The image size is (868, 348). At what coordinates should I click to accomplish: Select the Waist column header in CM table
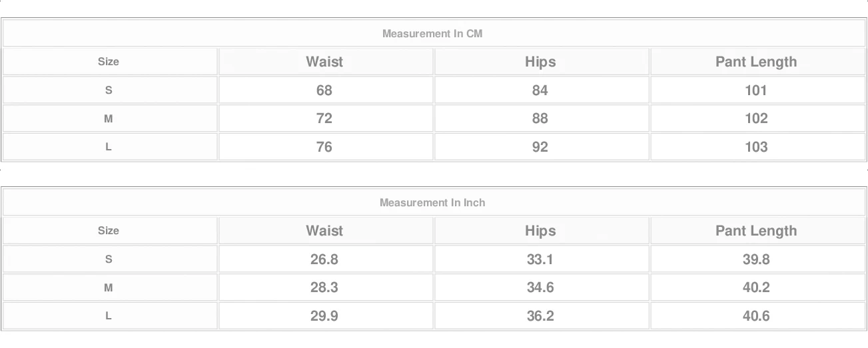[x=324, y=61]
